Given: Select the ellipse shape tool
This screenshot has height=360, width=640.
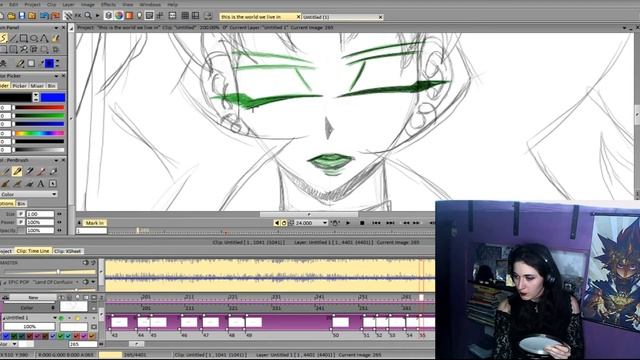Looking at the screenshot, I should (34, 38).
